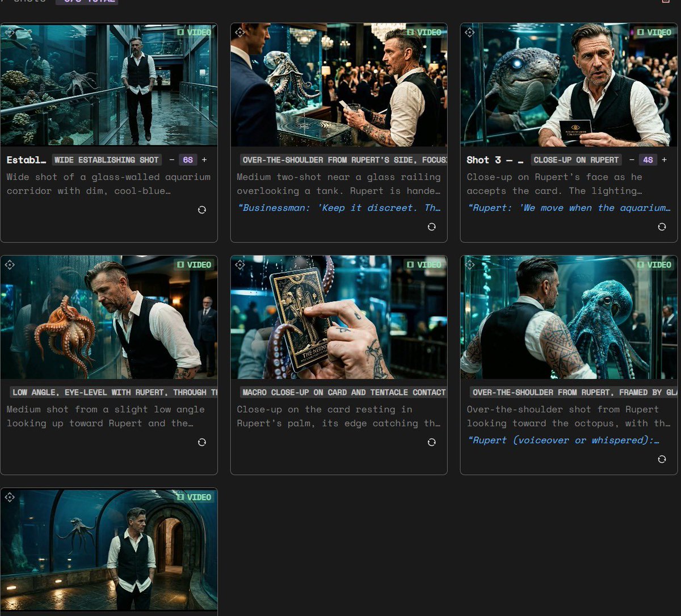Open the teal octopus facing Rupert thumbnail

click(569, 317)
